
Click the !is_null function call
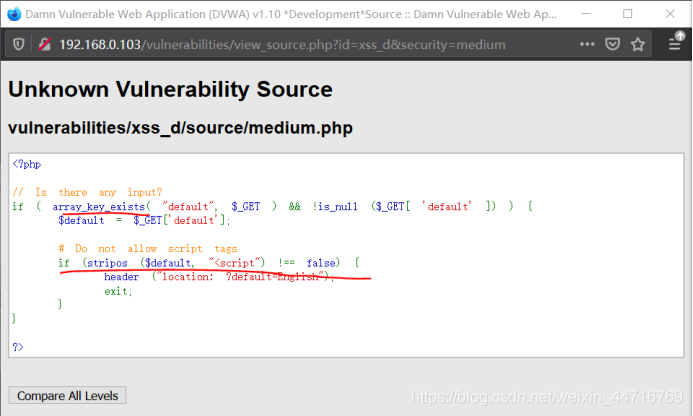click(335, 206)
